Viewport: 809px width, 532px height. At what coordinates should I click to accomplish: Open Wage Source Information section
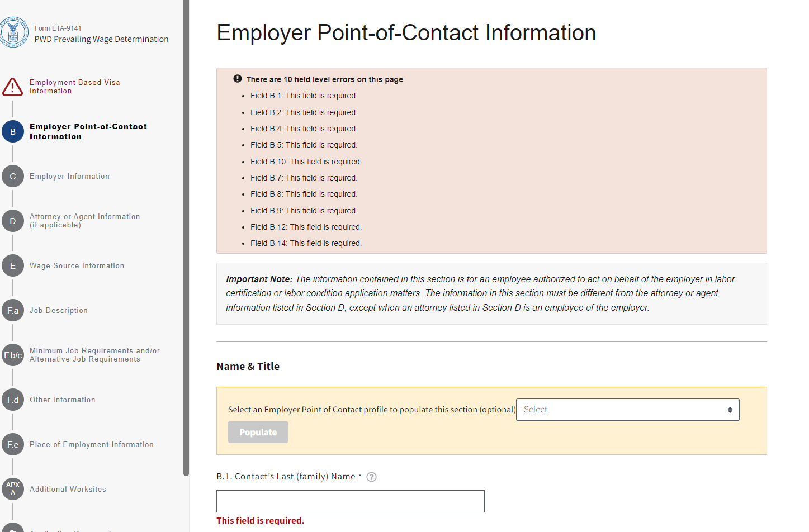pos(77,266)
